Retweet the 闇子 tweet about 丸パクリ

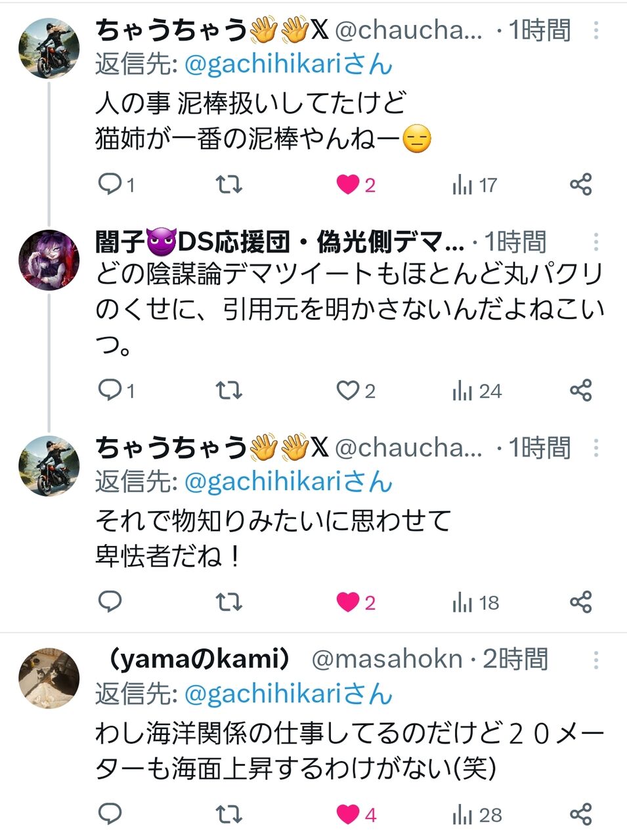[x=229, y=391]
